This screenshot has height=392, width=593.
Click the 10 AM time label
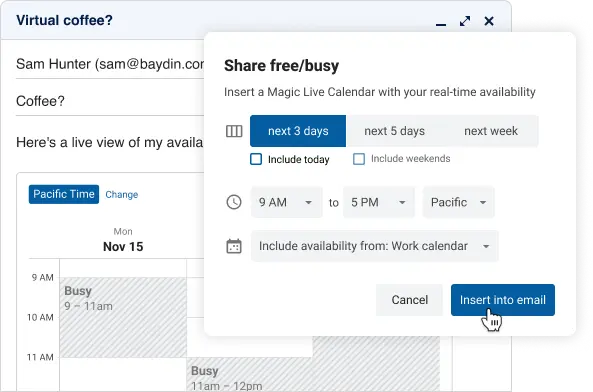coord(40,317)
